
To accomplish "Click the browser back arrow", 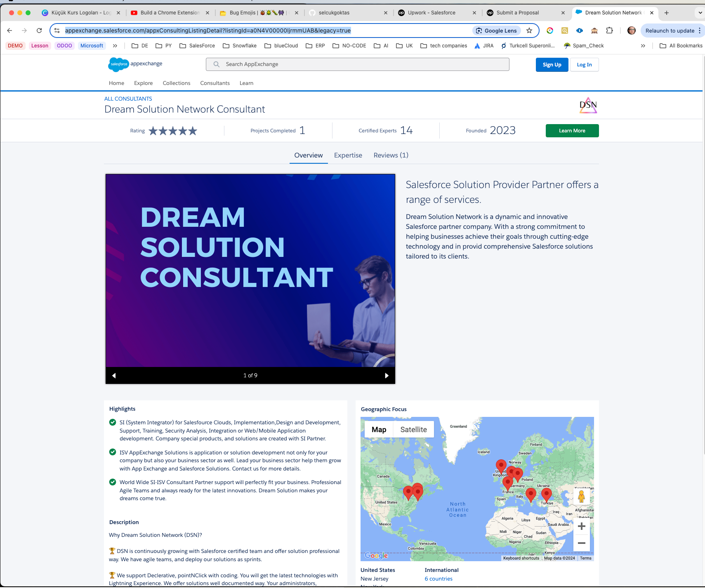I will (10, 31).
